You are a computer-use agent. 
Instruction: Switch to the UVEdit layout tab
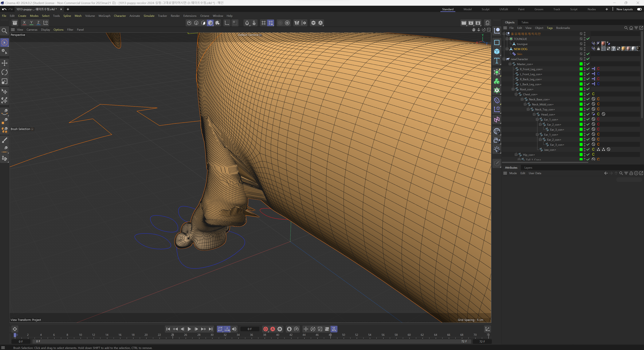tap(503, 9)
